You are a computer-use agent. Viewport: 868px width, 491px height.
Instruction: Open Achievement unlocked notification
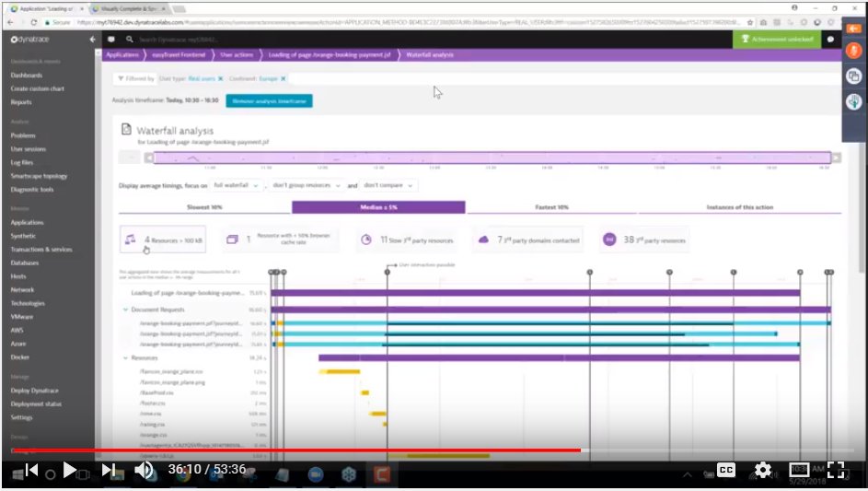click(777, 40)
